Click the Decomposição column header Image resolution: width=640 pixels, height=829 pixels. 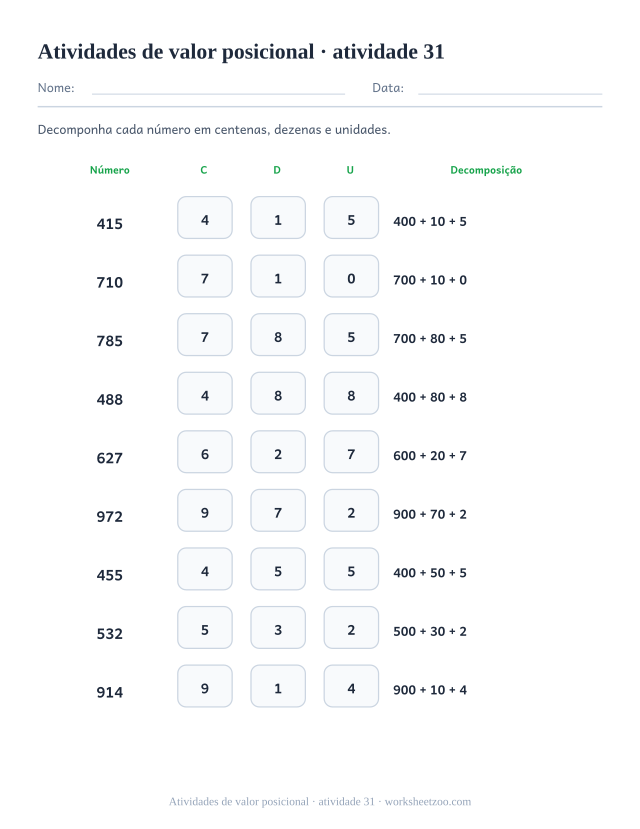point(486,170)
